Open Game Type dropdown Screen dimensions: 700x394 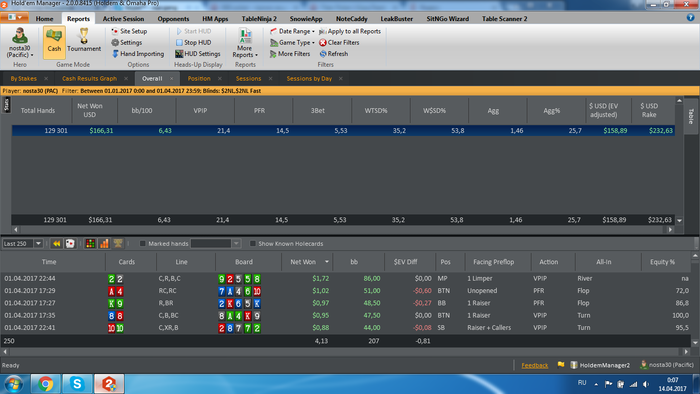point(292,42)
